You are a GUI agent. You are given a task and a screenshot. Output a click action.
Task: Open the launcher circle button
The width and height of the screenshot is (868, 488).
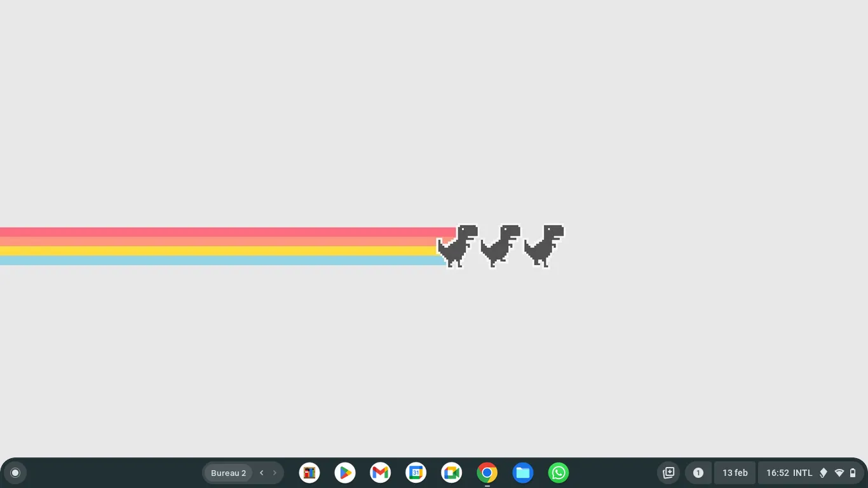coord(15,473)
